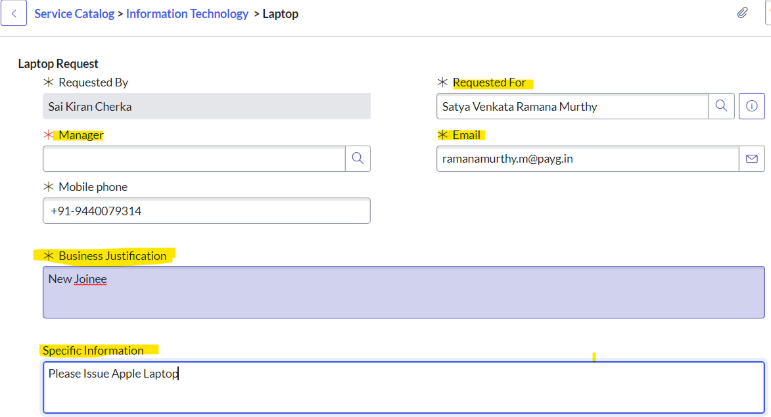Show info for Requested For user

click(752, 106)
